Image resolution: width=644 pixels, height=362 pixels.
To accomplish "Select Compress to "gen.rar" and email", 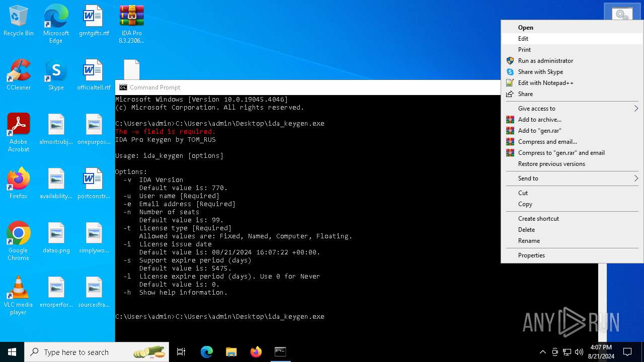I will coord(572,153).
